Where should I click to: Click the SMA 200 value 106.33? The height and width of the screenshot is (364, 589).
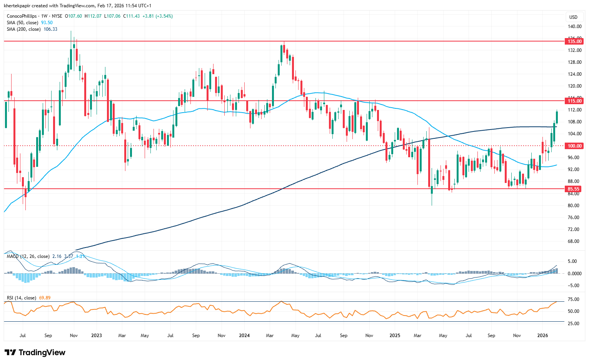click(x=50, y=29)
